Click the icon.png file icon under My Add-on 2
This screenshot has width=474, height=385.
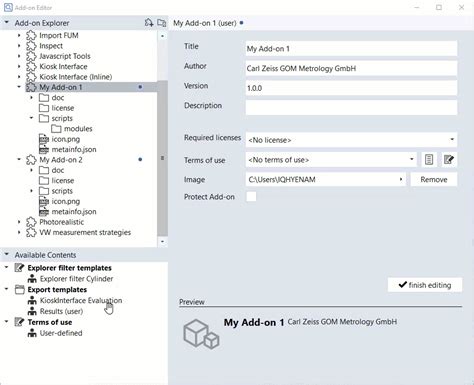(44, 201)
